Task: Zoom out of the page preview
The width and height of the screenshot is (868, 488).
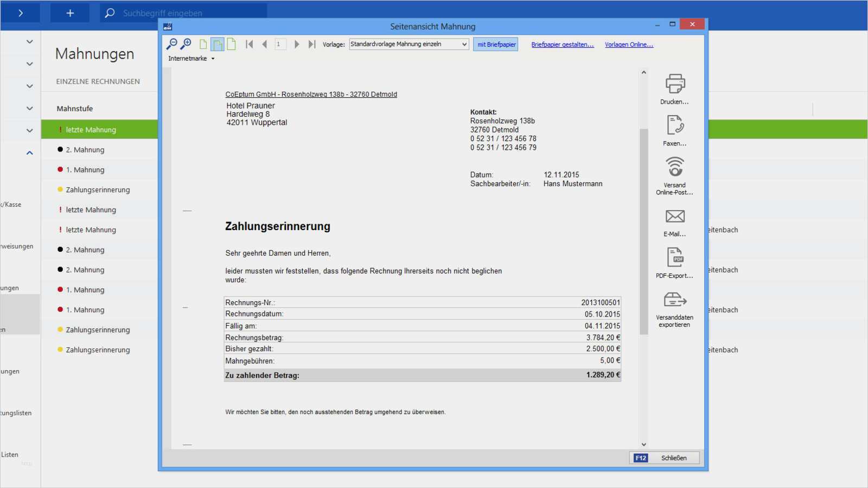Action: [172, 44]
